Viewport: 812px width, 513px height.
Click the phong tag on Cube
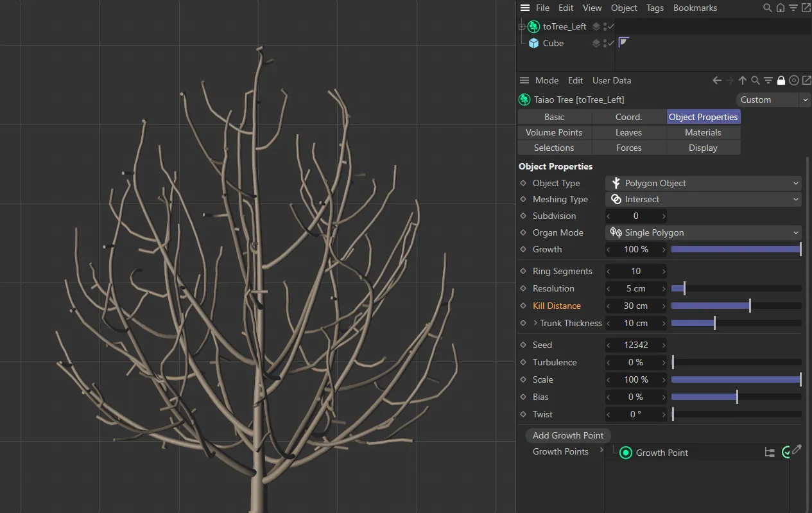click(623, 43)
